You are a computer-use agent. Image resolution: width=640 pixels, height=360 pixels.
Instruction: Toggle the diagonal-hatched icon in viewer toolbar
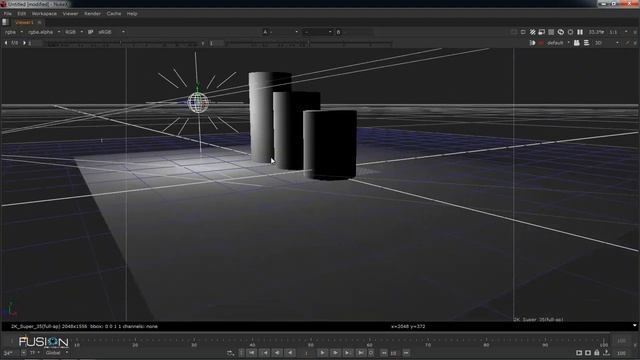coord(533,32)
